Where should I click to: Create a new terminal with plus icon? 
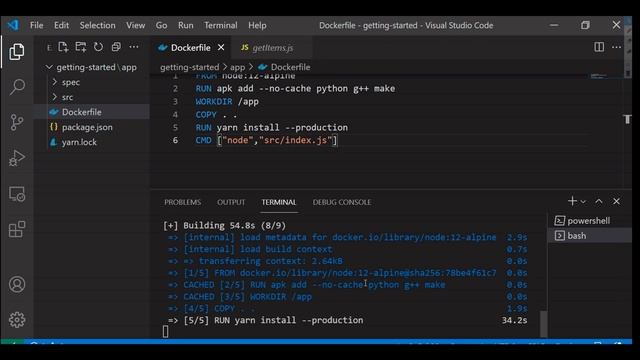572,201
